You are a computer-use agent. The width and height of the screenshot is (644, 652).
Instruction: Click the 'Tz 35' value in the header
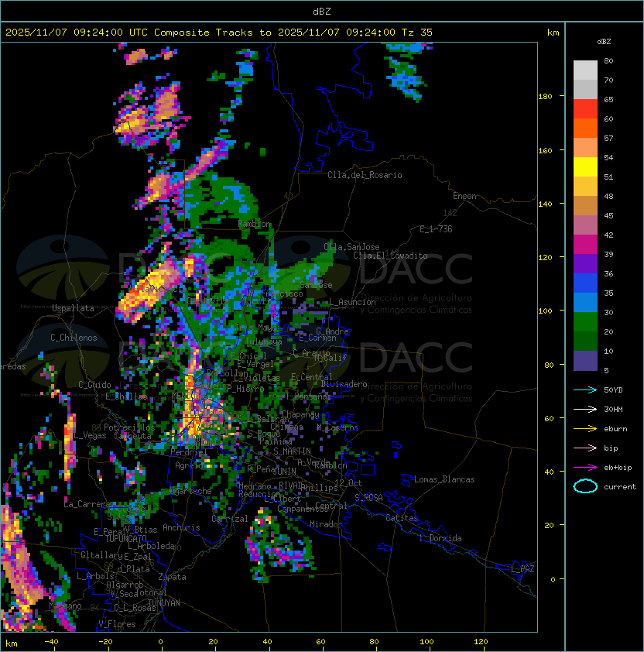[x=417, y=33]
